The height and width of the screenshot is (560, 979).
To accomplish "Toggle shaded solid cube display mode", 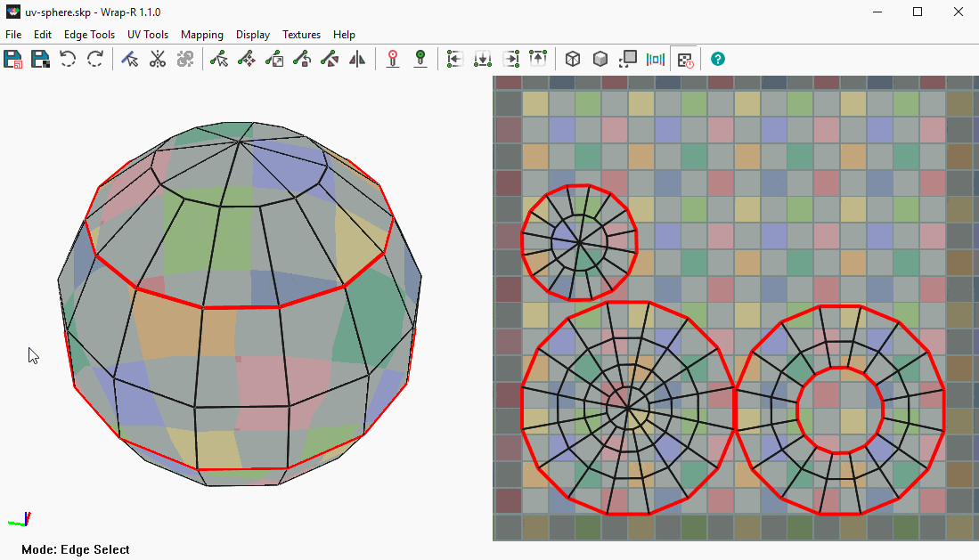I will [x=601, y=60].
